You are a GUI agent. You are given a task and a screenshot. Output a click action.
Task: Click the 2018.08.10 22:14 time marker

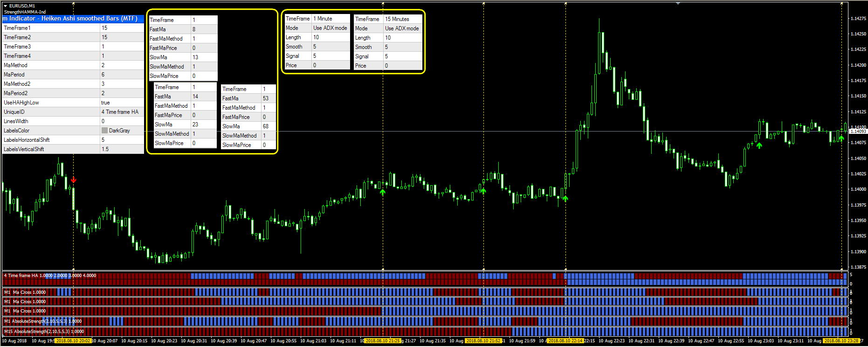pos(565,341)
